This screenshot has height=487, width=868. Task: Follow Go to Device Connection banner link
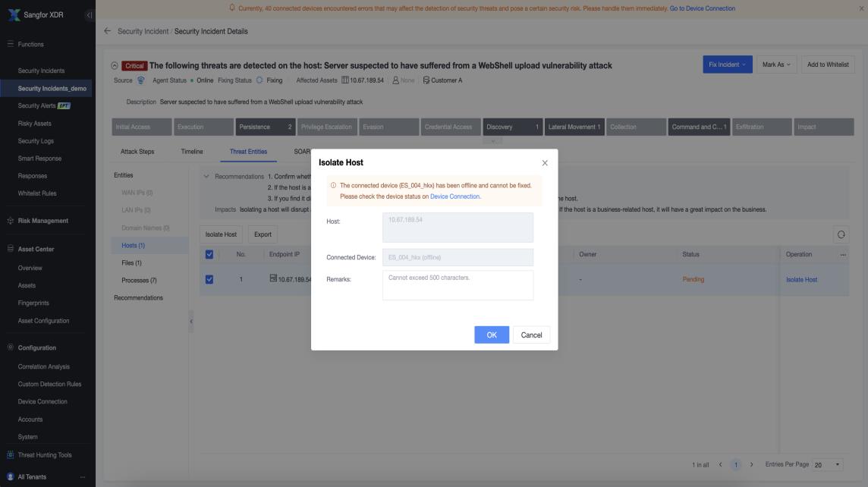click(x=702, y=8)
